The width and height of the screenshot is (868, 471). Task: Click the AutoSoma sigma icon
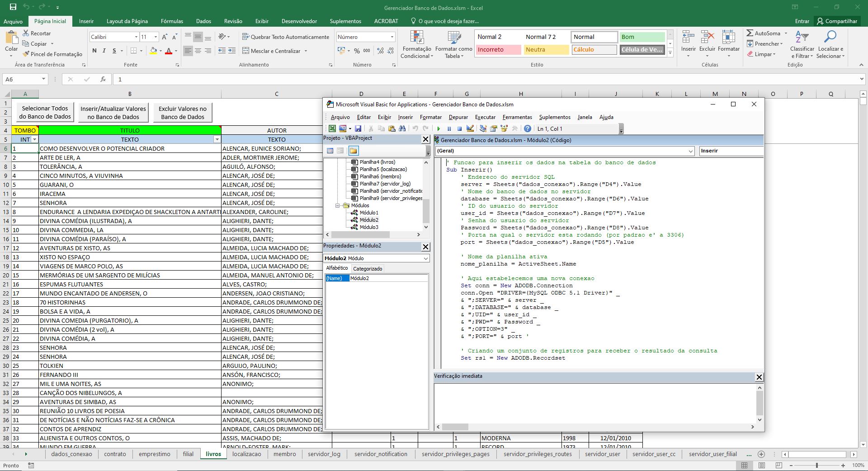tap(750, 33)
